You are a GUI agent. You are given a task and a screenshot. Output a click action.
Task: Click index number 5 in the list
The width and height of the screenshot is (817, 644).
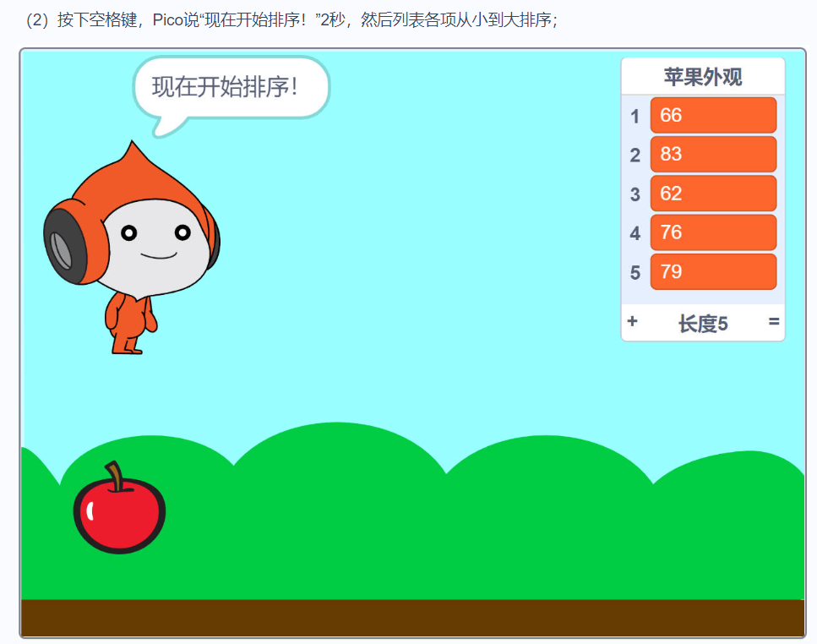pyautogui.click(x=635, y=271)
